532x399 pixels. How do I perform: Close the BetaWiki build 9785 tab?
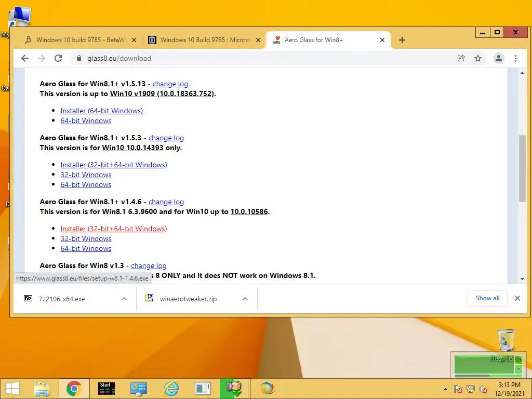(x=134, y=40)
